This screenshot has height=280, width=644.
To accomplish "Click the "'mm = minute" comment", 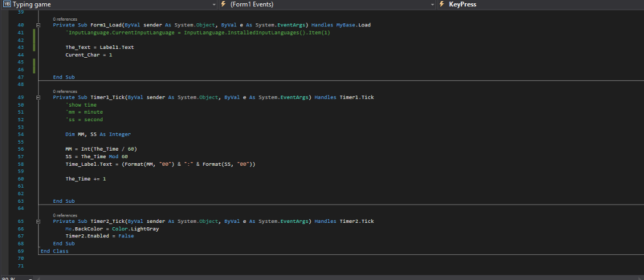I will (84, 112).
